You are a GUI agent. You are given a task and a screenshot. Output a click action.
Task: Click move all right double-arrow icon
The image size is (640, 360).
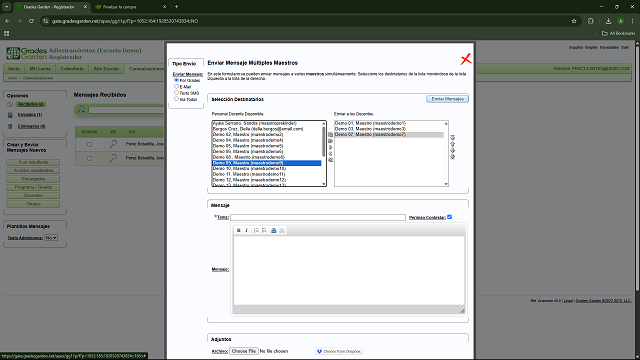point(331,141)
